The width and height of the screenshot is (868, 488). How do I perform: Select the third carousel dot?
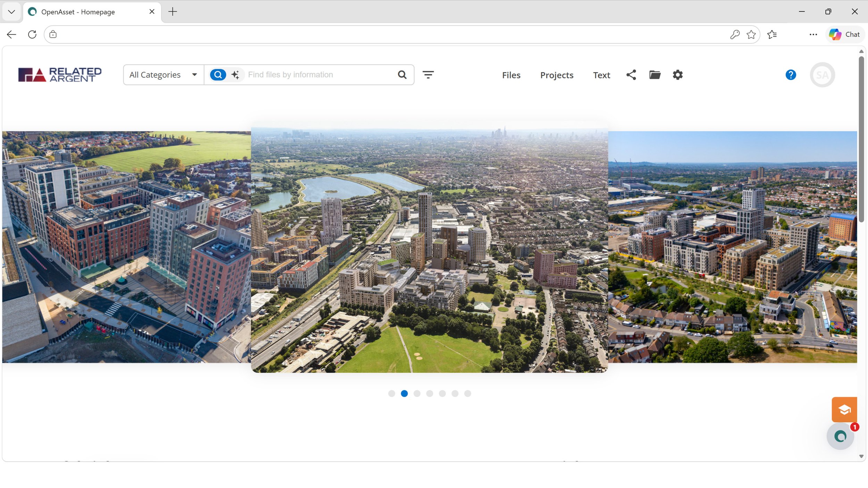417,393
